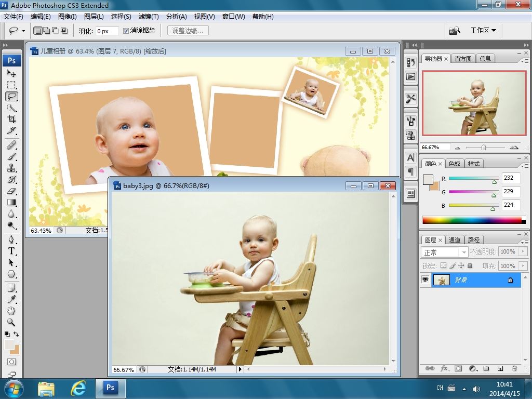Select the Path Selection tool
The image size is (532, 399).
11,262
